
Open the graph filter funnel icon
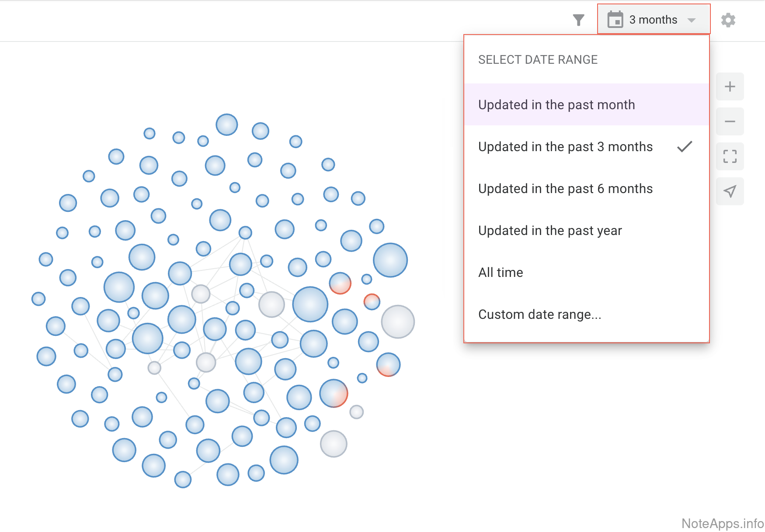click(x=578, y=20)
